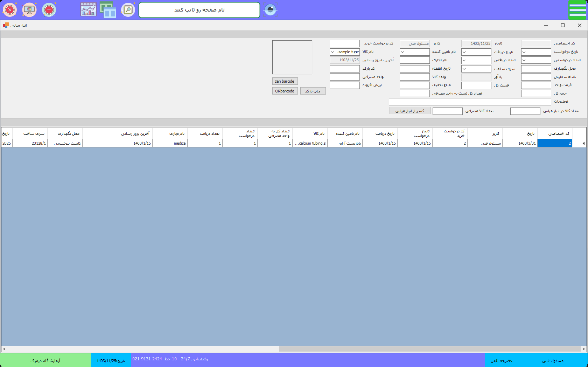This screenshot has height=367, width=588.
Task: Open the green hamburger menu
Action: pyautogui.click(x=577, y=10)
